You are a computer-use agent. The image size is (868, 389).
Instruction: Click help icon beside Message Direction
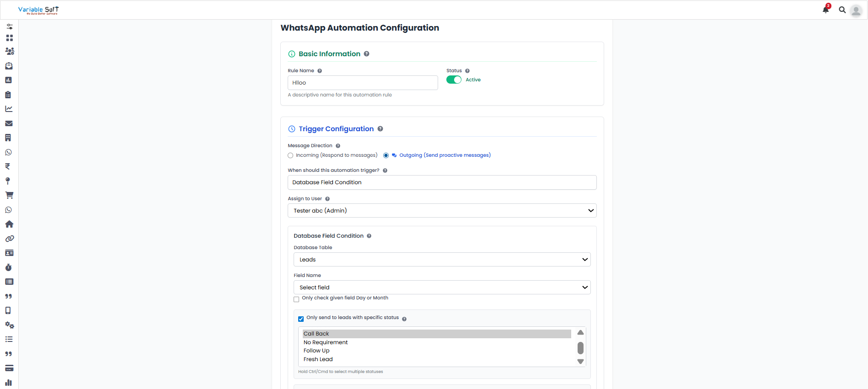pos(338,146)
